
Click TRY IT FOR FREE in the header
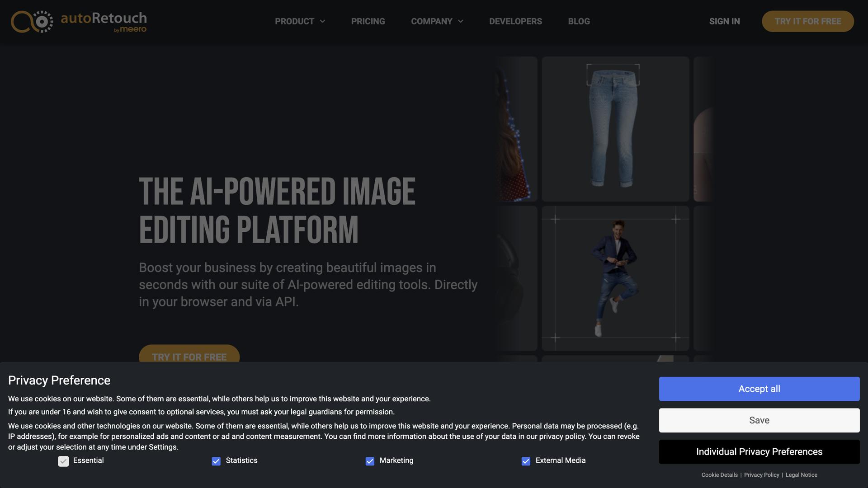pos(808,21)
